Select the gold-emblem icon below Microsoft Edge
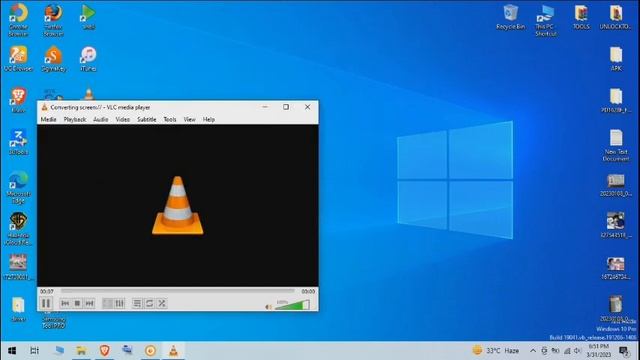This screenshot has width=640, height=360. coord(18,229)
